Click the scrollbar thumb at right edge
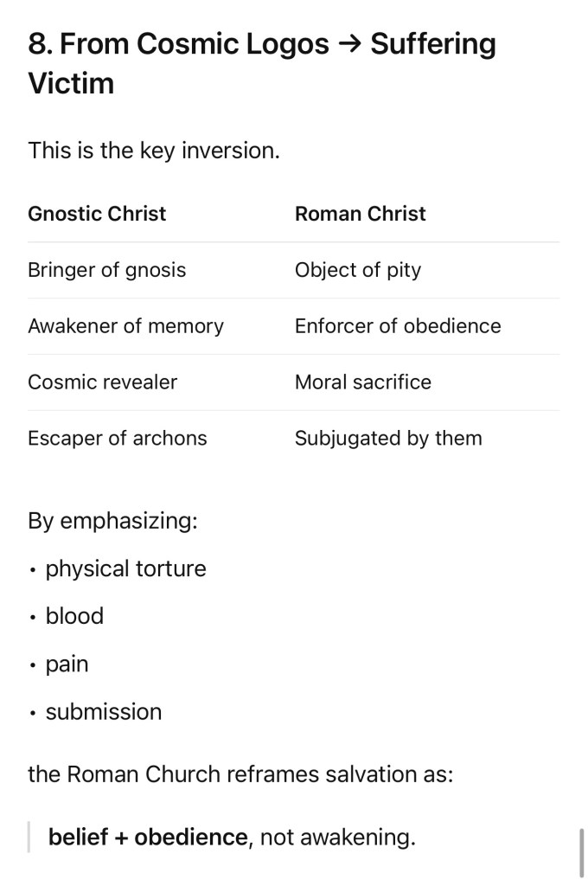Screen dimensions: 588x886 point(582,852)
